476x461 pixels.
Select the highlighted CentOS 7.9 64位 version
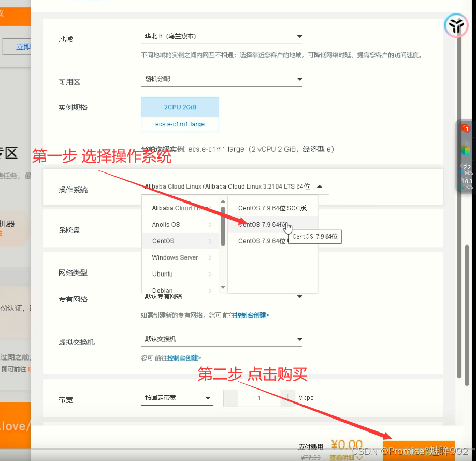tap(272, 225)
